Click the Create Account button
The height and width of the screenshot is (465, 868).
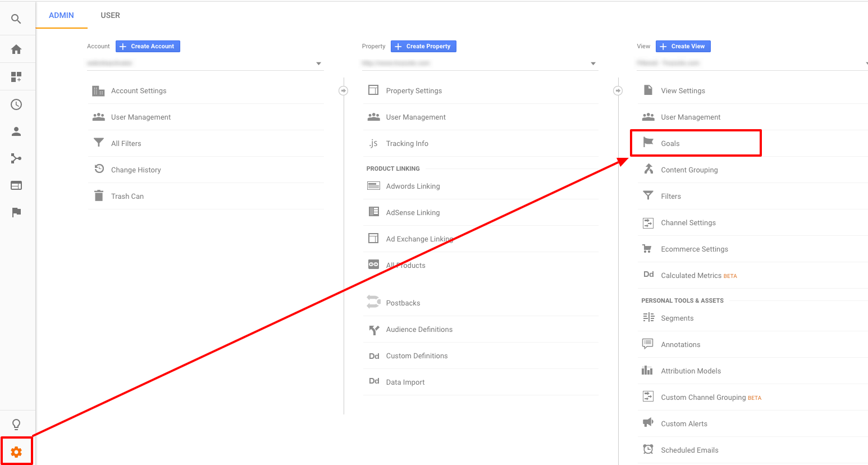[147, 46]
